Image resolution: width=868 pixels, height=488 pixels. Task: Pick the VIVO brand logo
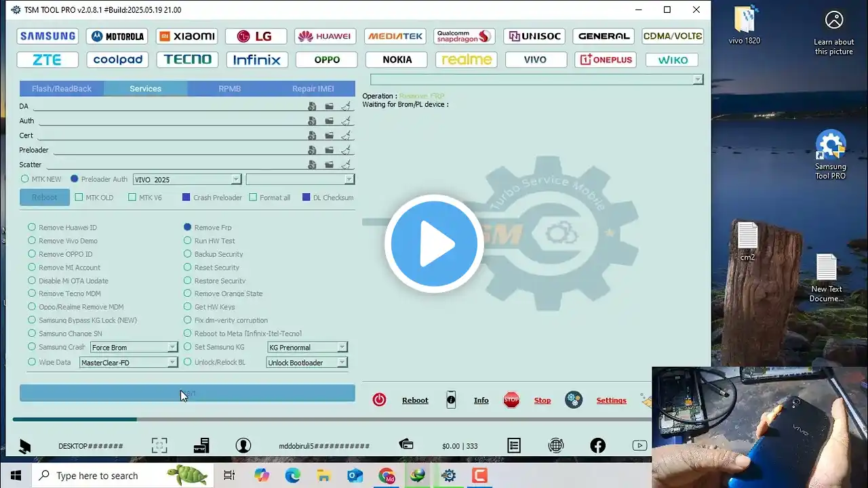point(535,60)
